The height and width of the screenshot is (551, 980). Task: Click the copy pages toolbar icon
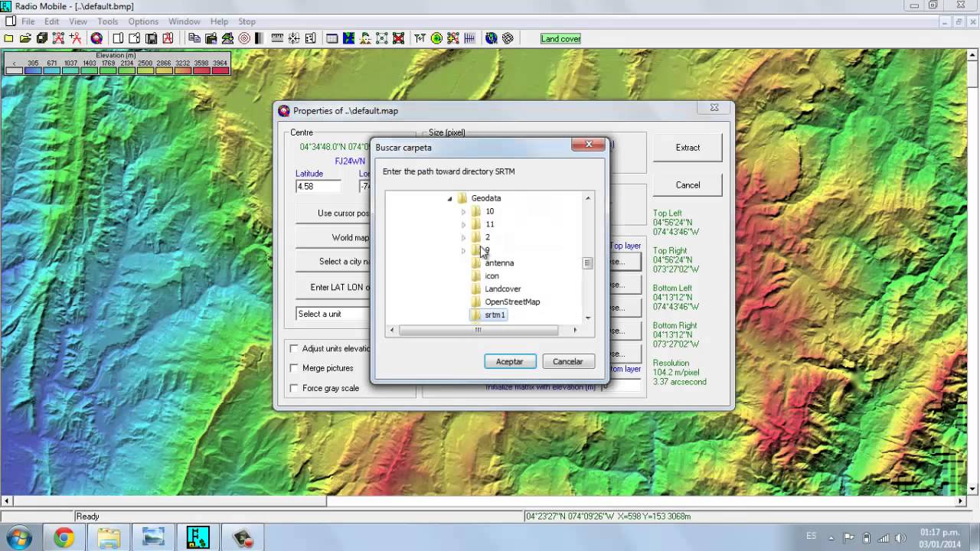[194, 38]
